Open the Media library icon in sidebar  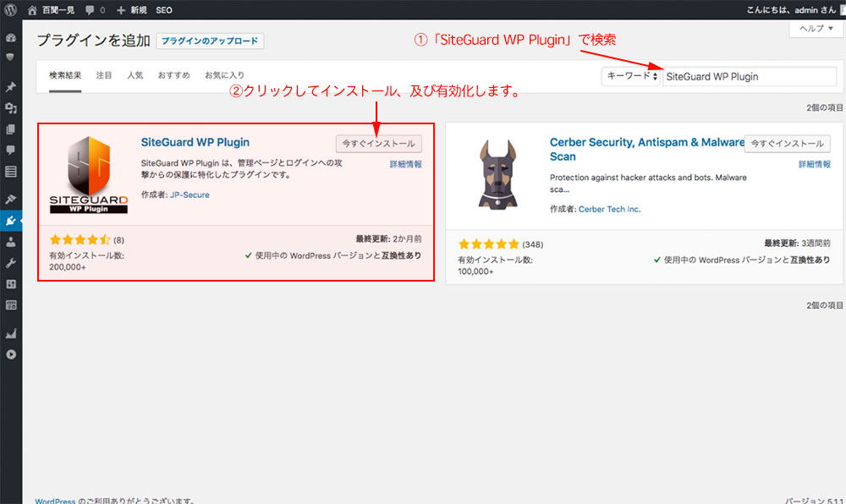click(11, 107)
